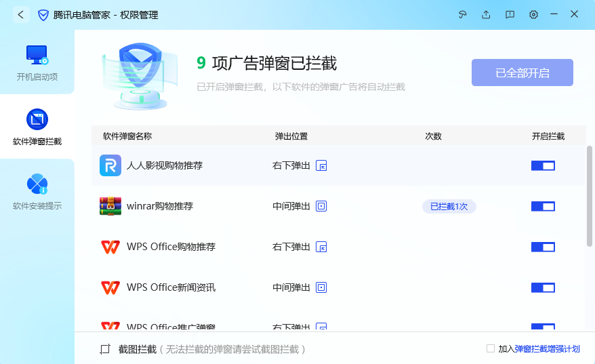Viewport: 595px width, 364px height.
Task: Select the WPS Office新闻资讯 row name
Action: [171, 287]
